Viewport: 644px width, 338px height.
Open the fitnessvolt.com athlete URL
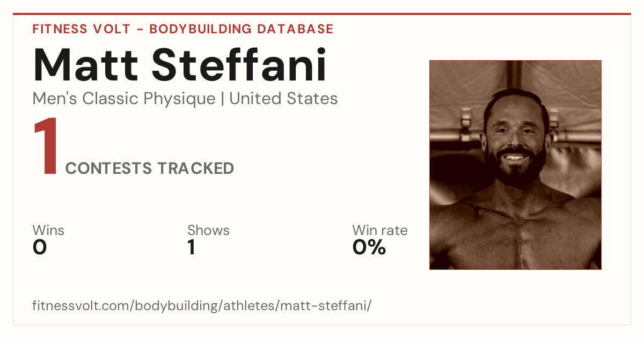[x=202, y=306]
